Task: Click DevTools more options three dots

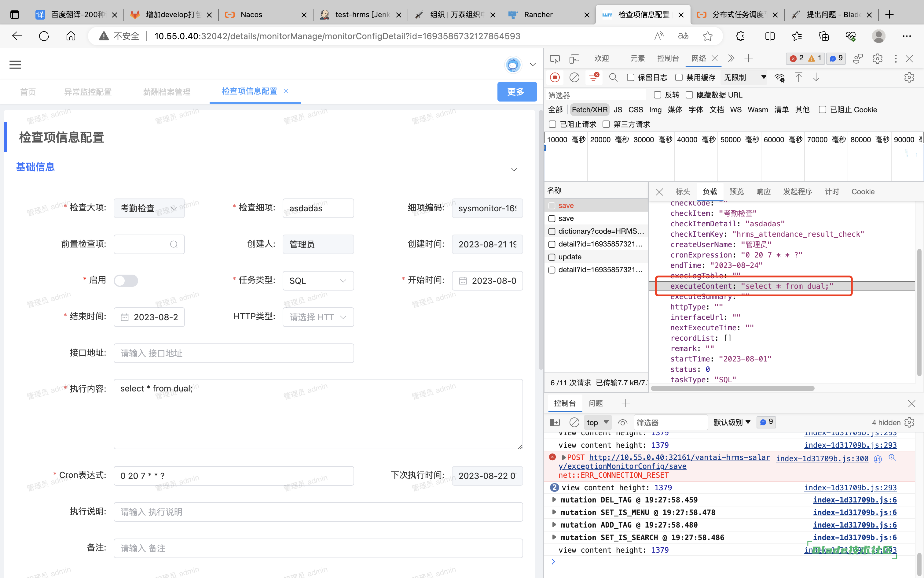Action: click(896, 58)
